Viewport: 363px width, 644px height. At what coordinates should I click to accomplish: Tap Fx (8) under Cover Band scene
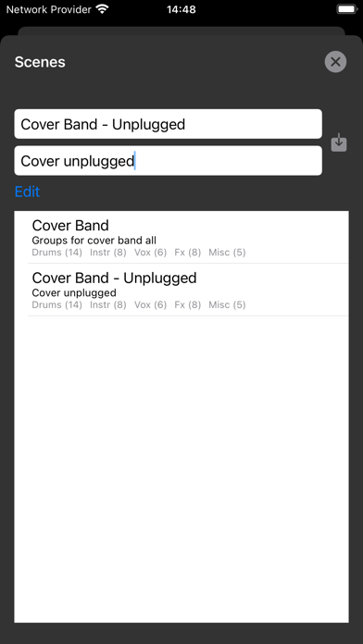pyautogui.click(x=187, y=253)
